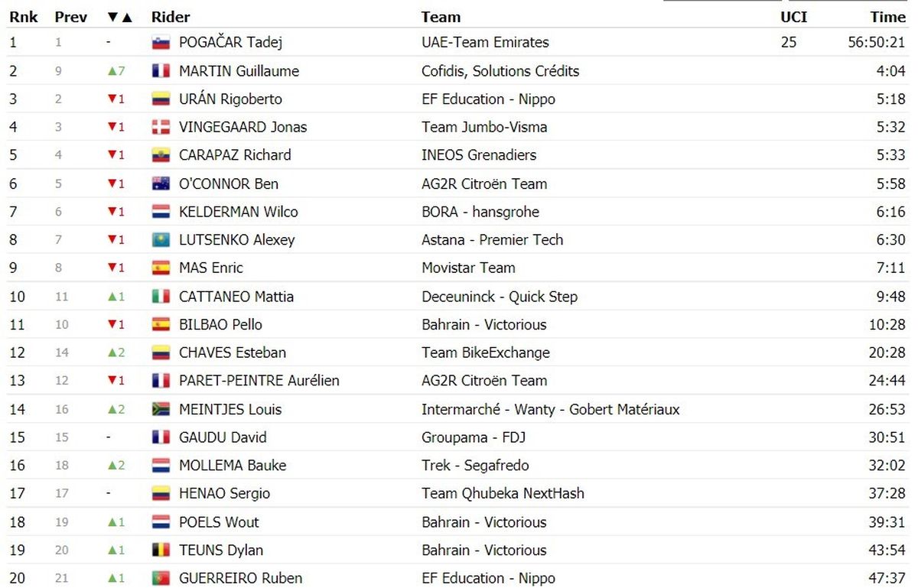
Task: Sort by the up/down arrows column header
Action: tap(119, 17)
